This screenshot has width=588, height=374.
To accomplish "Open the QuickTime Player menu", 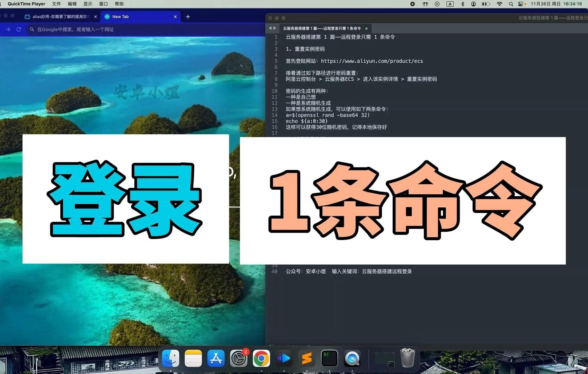I will tap(26, 4).
